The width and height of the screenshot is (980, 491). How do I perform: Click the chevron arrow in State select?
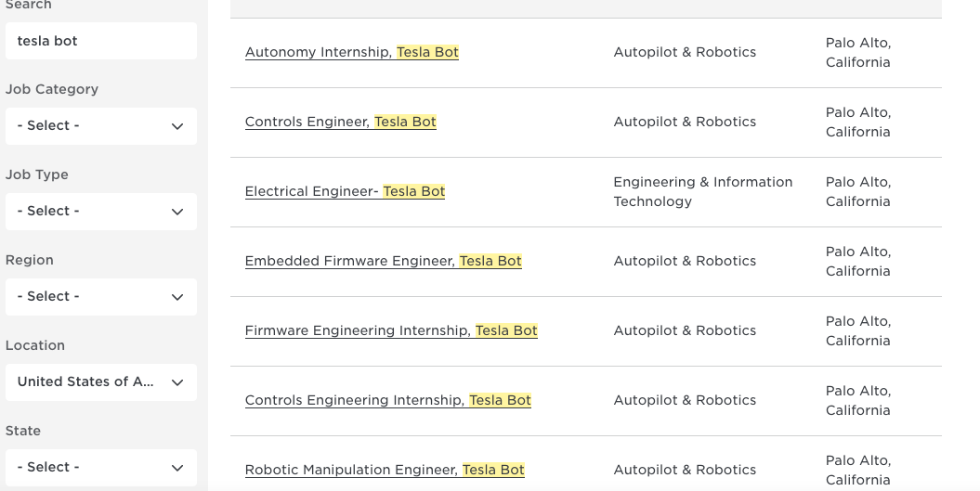[x=177, y=468]
